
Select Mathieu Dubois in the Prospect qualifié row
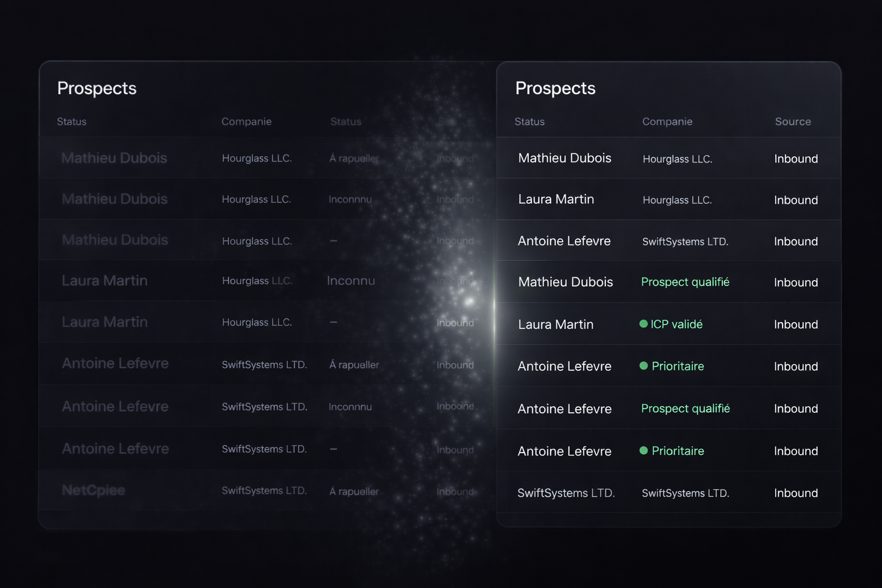(x=565, y=282)
